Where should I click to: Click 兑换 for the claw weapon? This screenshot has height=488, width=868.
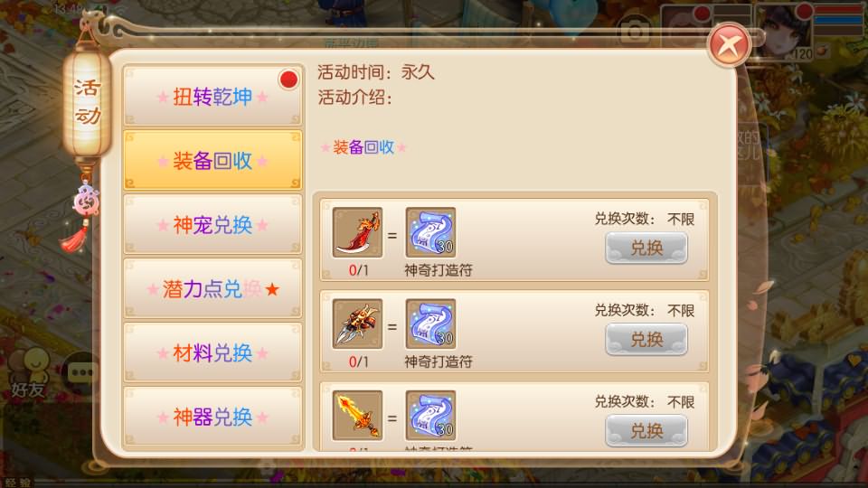[x=646, y=339]
